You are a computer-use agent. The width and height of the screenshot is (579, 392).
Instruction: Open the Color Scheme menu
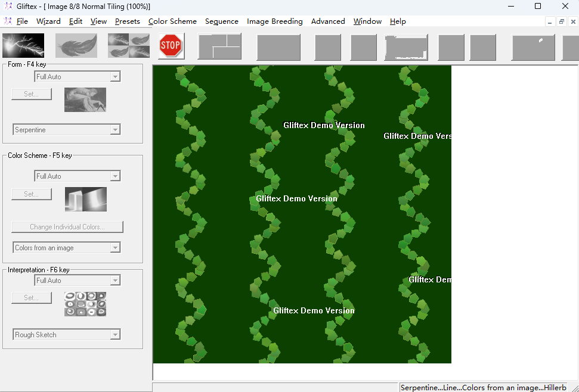(172, 21)
